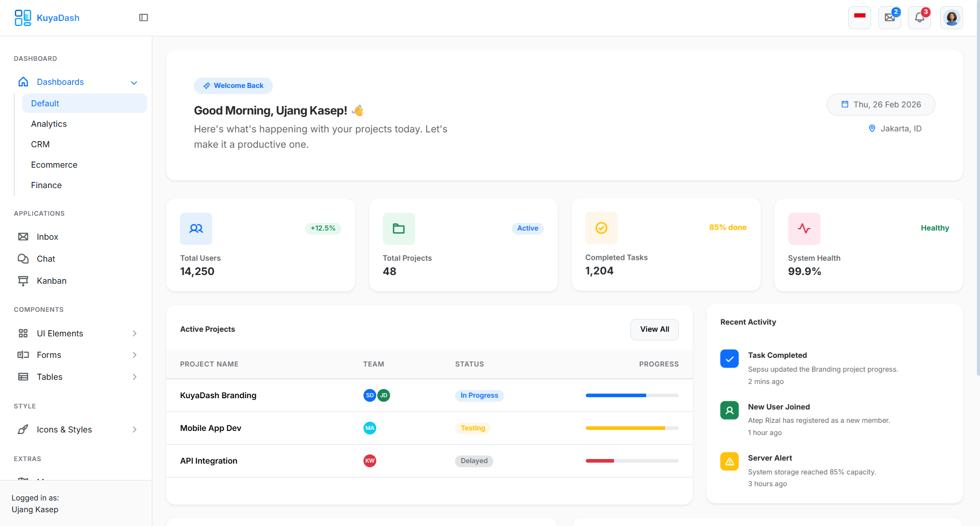Screen dimensions: 980x526
Task: Click the Mobile App Dev project name
Action: (x=211, y=428)
